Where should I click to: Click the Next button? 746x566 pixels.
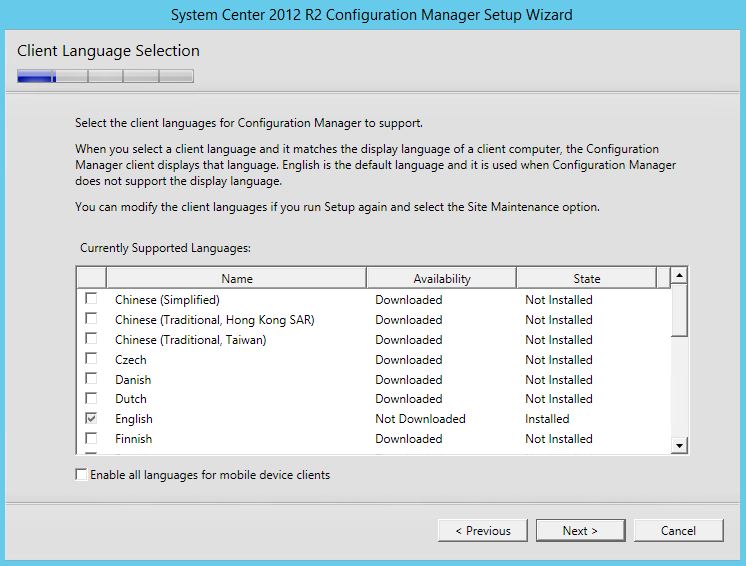[x=580, y=530]
